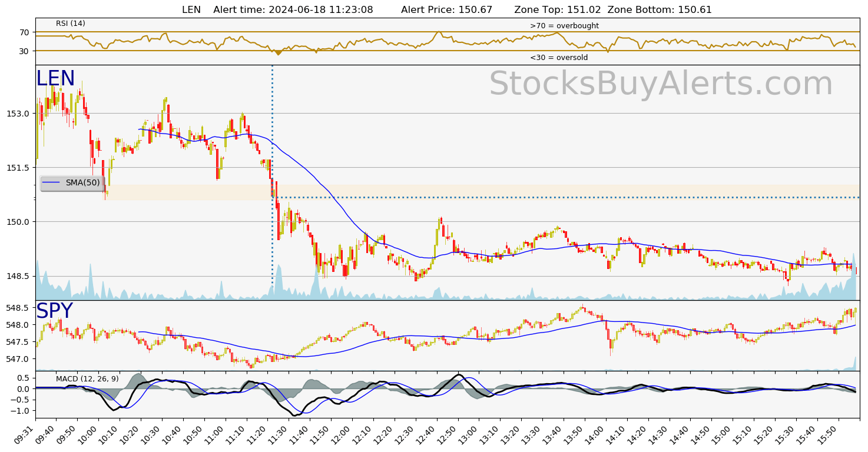
Task: Click the RSI 30 axis label
Action: [x=24, y=51]
